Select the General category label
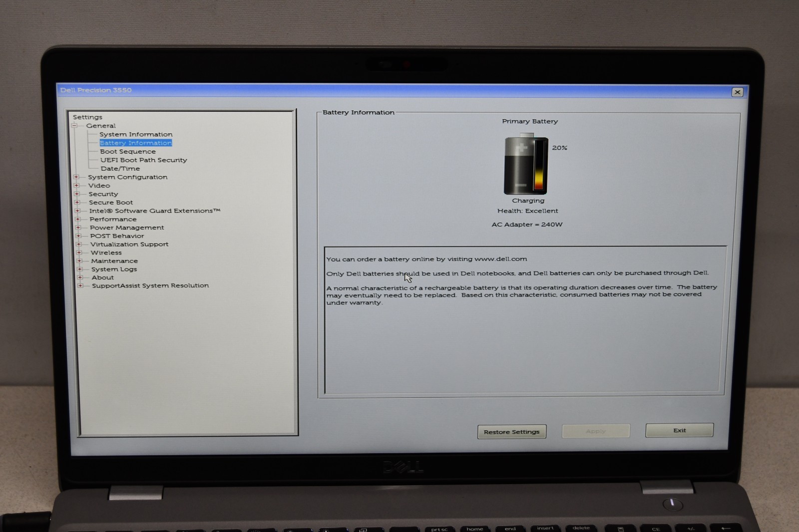The height and width of the screenshot is (532, 799). click(x=101, y=126)
